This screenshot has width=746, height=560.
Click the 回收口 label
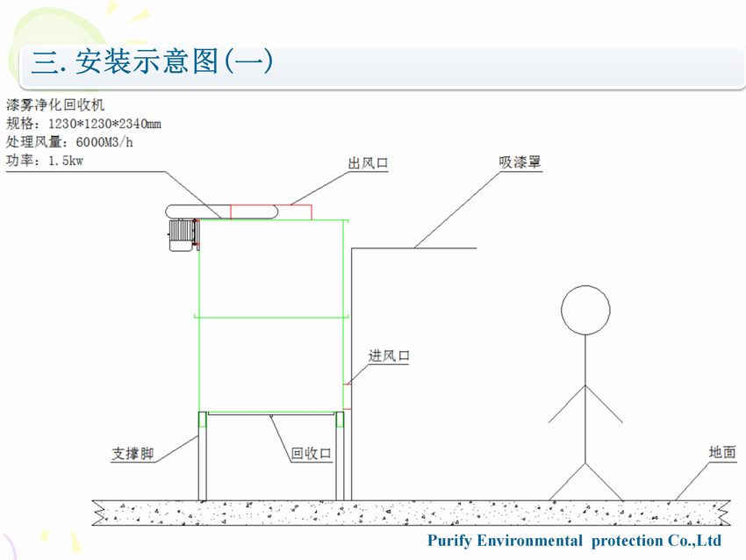pos(312,454)
